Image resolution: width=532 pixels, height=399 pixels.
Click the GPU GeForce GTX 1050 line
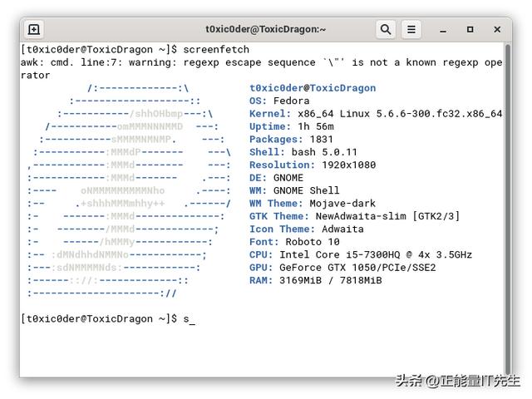342,268
